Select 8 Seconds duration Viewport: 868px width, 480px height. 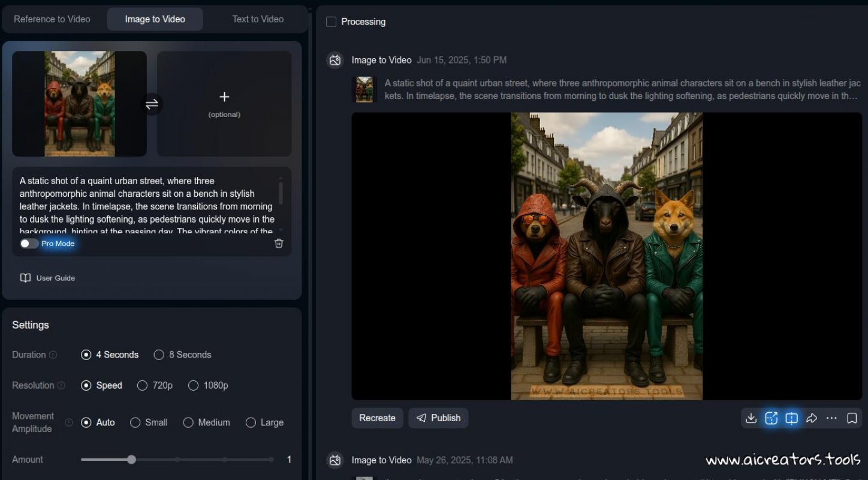pyautogui.click(x=183, y=355)
